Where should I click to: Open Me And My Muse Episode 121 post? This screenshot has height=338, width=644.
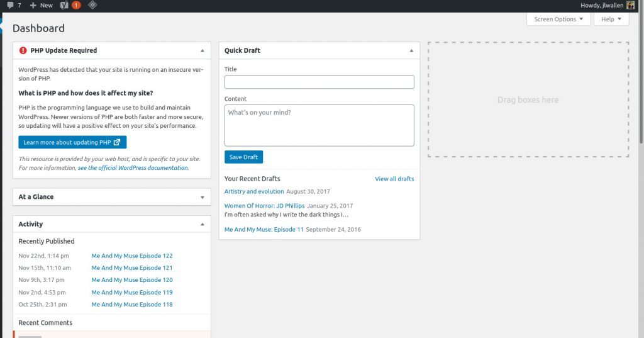coord(132,268)
